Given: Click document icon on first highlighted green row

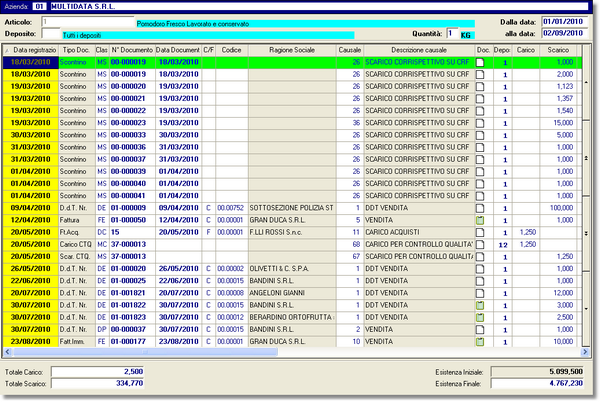Looking at the screenshot, I should (480, 62).
